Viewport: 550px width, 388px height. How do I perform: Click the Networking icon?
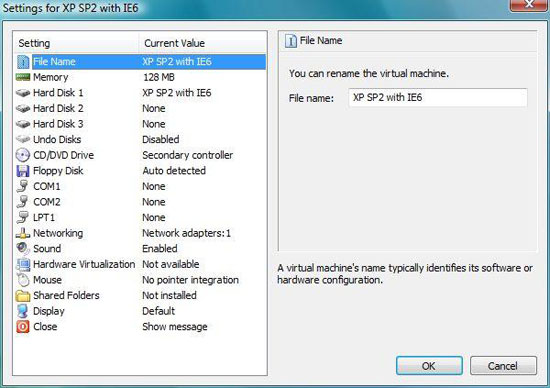tap(23, 233)
